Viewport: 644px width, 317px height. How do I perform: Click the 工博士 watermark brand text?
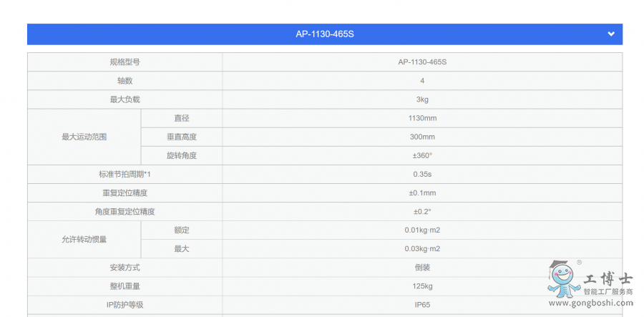click(608, 279)
